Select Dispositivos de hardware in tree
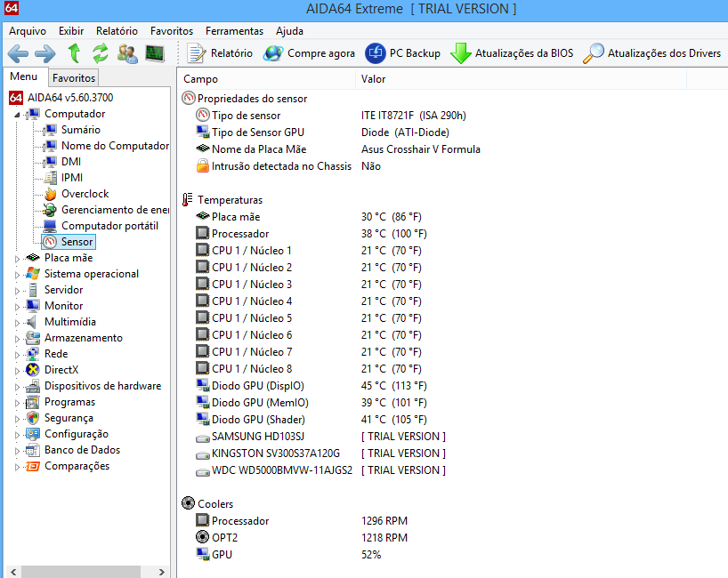Screen dimensions: 728x578 tap(102, 386)
